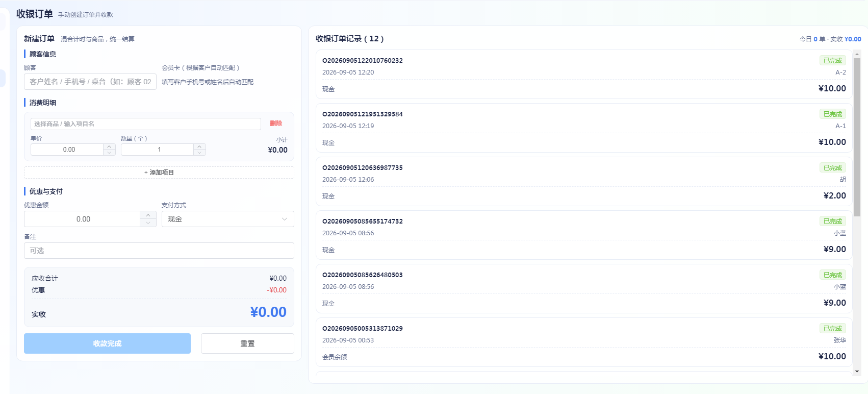Select order number O20260905122010760232
The image size is (868, 394).
(363, 60)
